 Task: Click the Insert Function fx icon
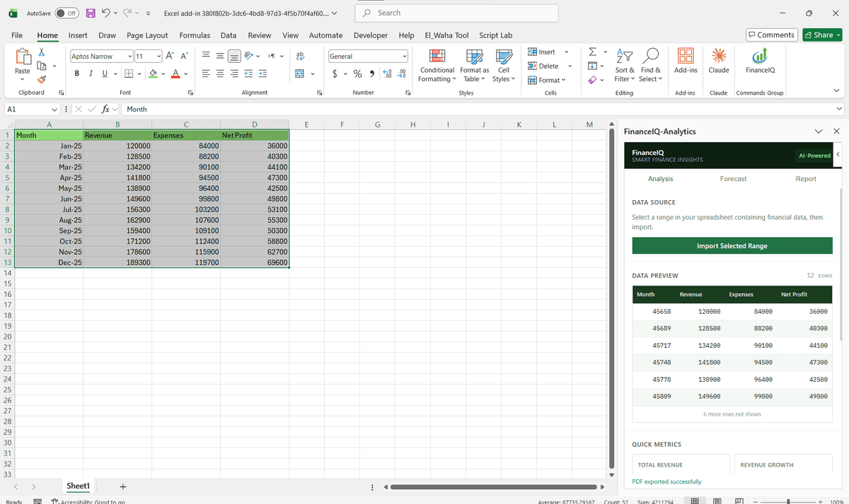point(105,109)
